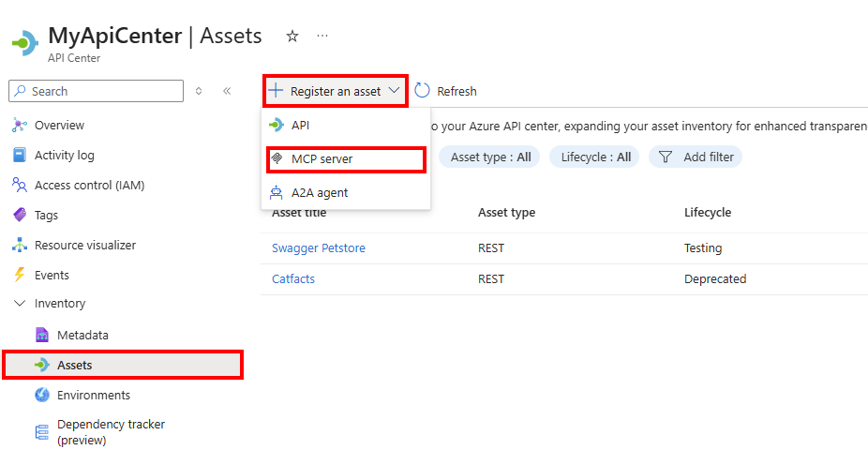The image size is (868, 450).
Task: Click the Resource visualizer icon
Action: tap(20, 246)
